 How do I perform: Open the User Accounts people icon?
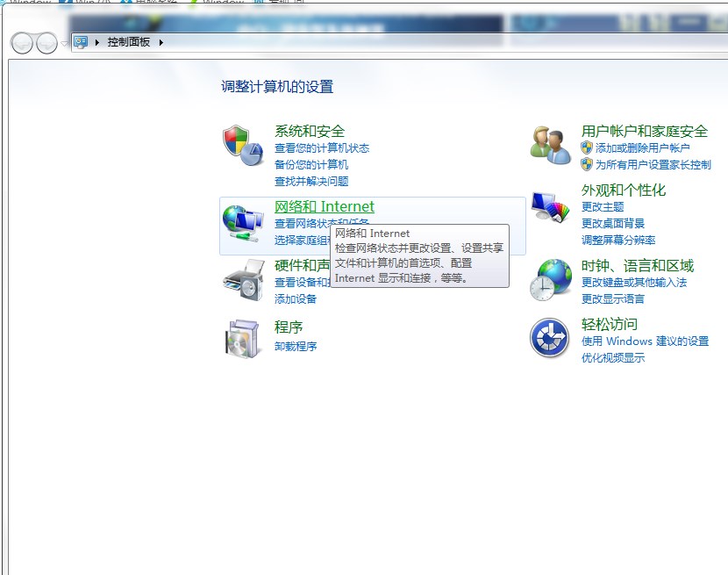(x=550, y=145)
